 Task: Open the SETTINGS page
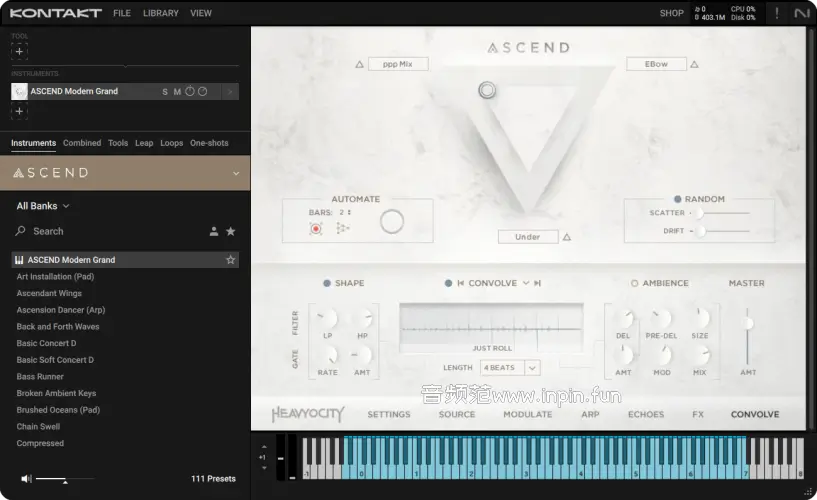pyautogui.click(x=389, y=415)
